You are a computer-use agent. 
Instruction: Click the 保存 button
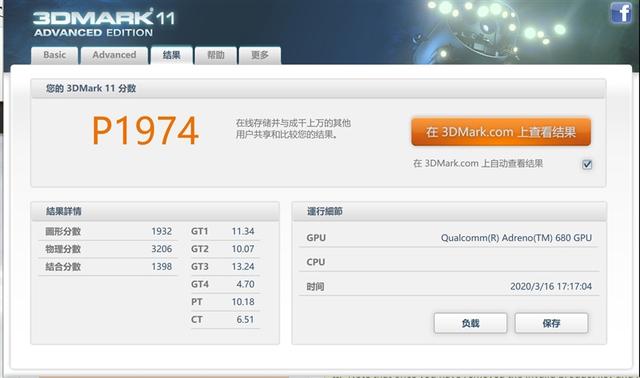tap(551, 323)
